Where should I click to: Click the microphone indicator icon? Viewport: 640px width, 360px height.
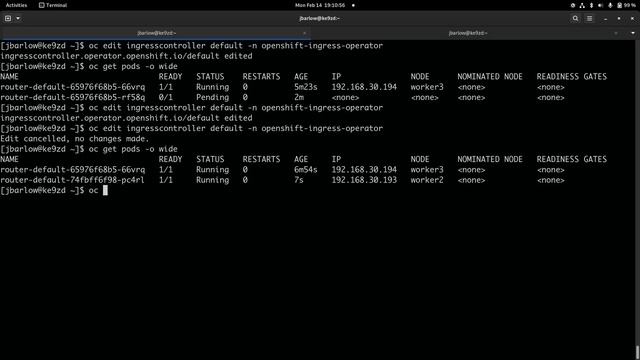610,5
